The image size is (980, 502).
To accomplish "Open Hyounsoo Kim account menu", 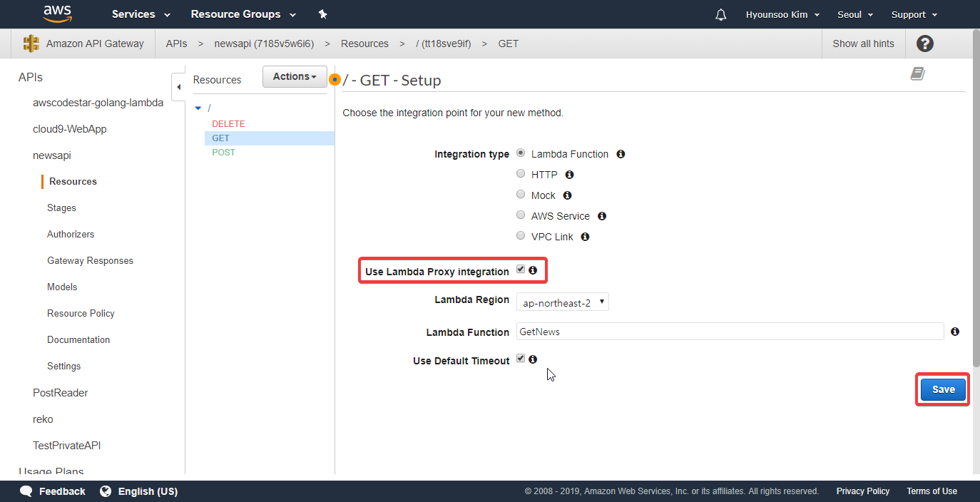I will 782,14.
